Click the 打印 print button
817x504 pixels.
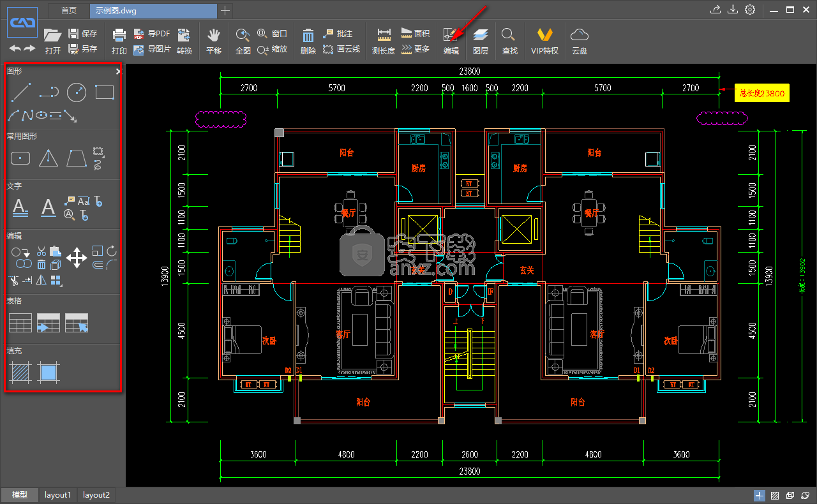pos(119,41)
